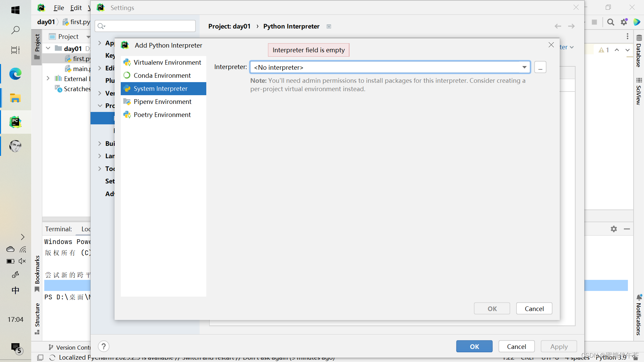
Task: Collapse the day01 project folder
Action: click(x=48, y=48)
